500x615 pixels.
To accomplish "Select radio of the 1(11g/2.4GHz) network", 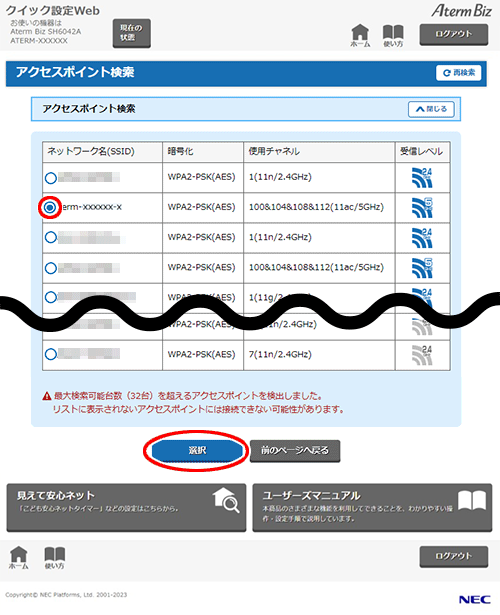I will tap(51, 297).
